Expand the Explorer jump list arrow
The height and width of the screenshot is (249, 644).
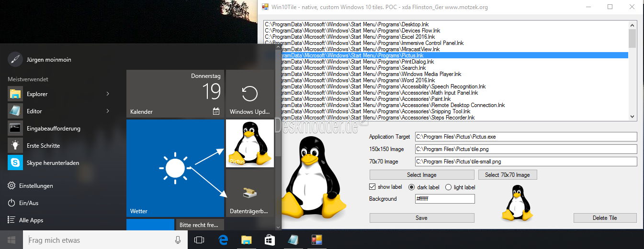[x=108, y=94]
